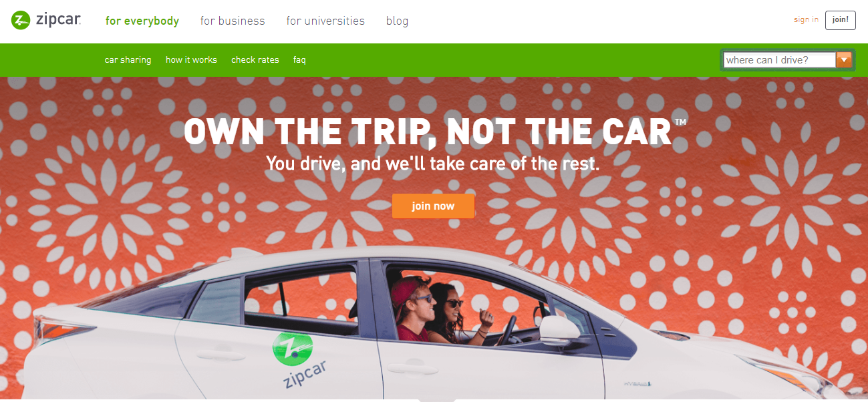
Task: Click the orange join now button
Action: pyautogui.click(x=433, y=206)
